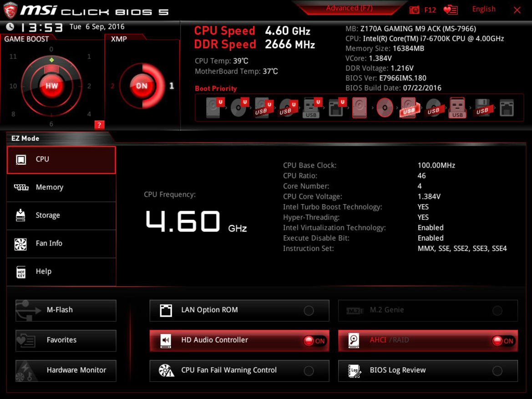
Task: Open the Help hotkey tab
Action: tap(61, 272)
